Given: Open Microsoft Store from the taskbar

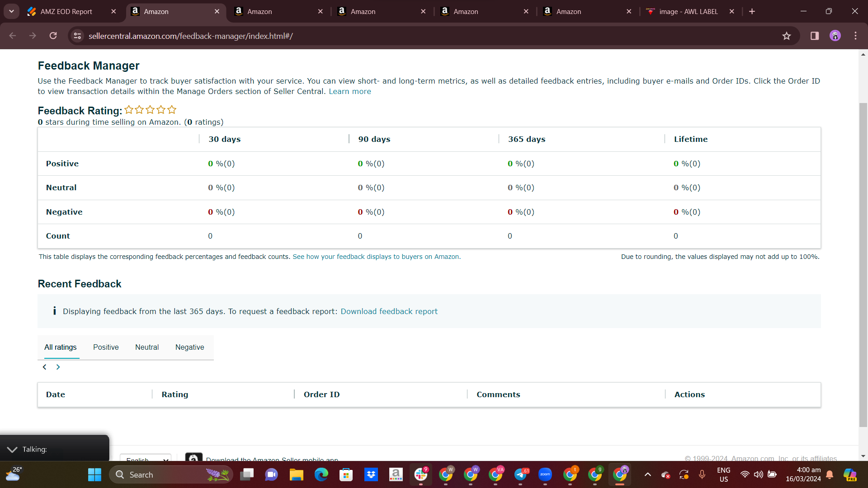Looking at the screenshot, I should click(346, 474).
